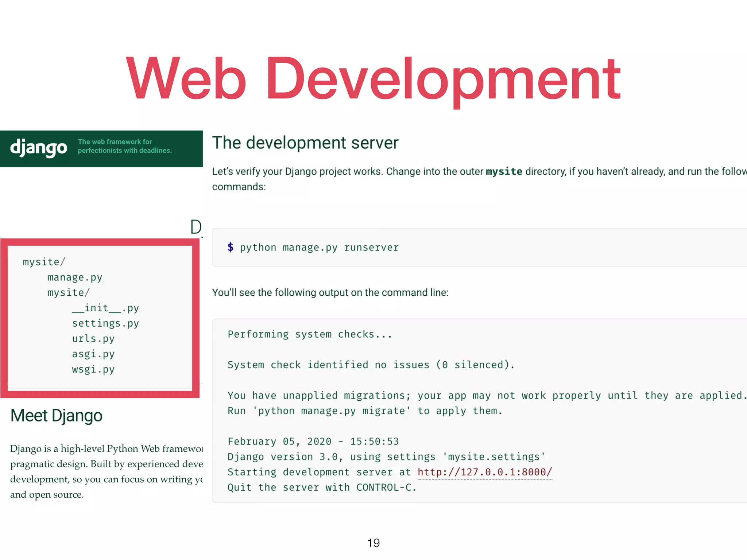Viewport: 747px width, 560px height.
Task: Select 'python manage.py runserver' command text
Action: pos(319,248)
